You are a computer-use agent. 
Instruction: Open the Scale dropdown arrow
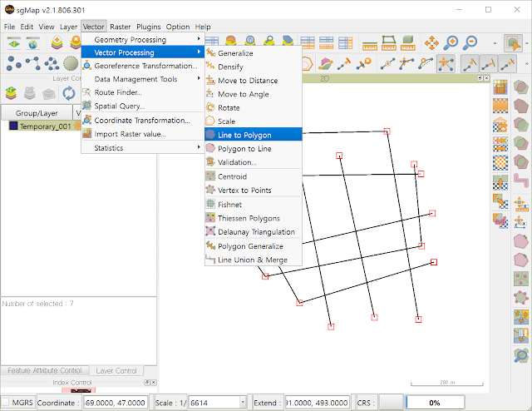(243, 402)
